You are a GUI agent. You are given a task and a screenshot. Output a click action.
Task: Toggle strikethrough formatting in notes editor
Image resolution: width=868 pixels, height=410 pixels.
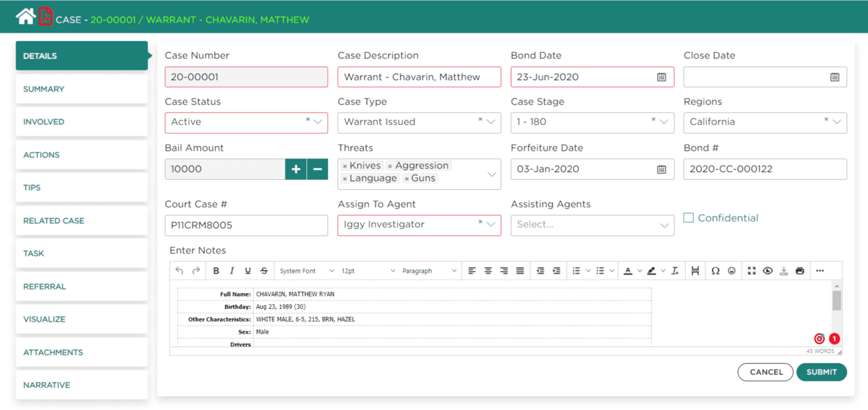pyautogui.click(x=264, y=270)
